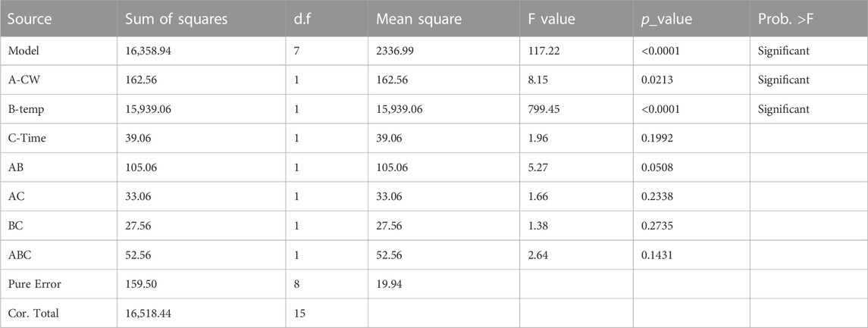Click the Source column header

[x=30, y=20]
